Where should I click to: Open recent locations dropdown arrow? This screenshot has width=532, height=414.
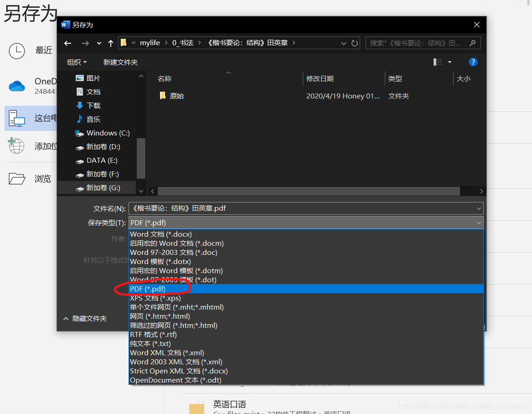(x=99, y=43)
